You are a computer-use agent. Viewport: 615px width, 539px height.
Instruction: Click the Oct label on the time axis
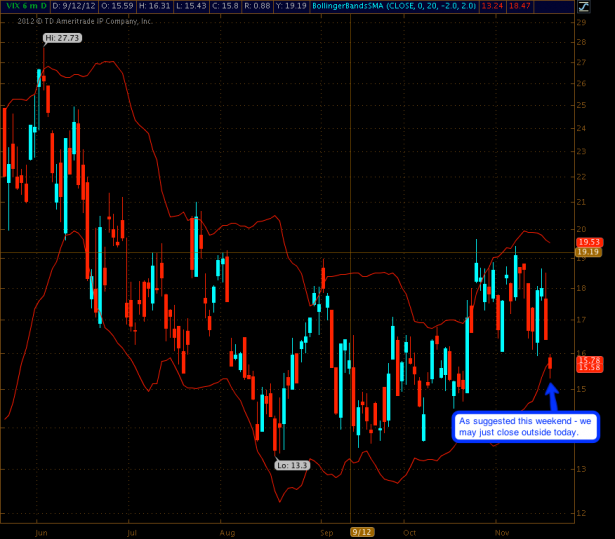coord(409,533)
